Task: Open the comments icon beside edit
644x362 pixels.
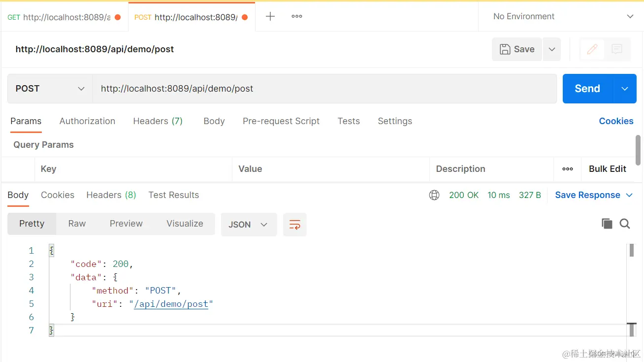Action: point(617,49)
